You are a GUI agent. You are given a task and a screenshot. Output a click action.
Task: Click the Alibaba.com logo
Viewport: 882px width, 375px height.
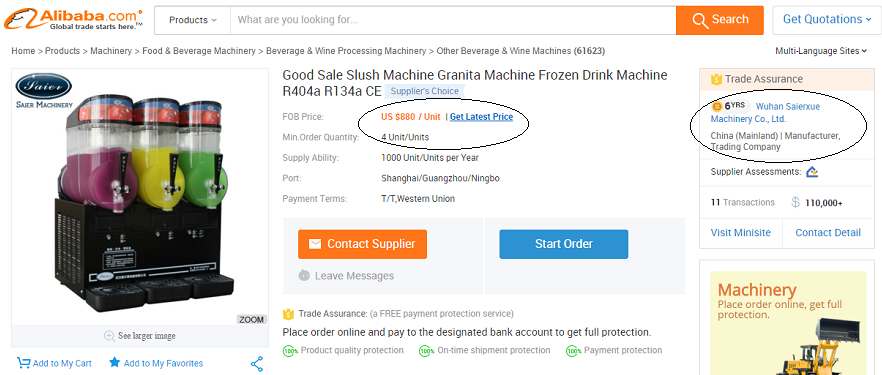pyautogui.click(x=73, y=19)
